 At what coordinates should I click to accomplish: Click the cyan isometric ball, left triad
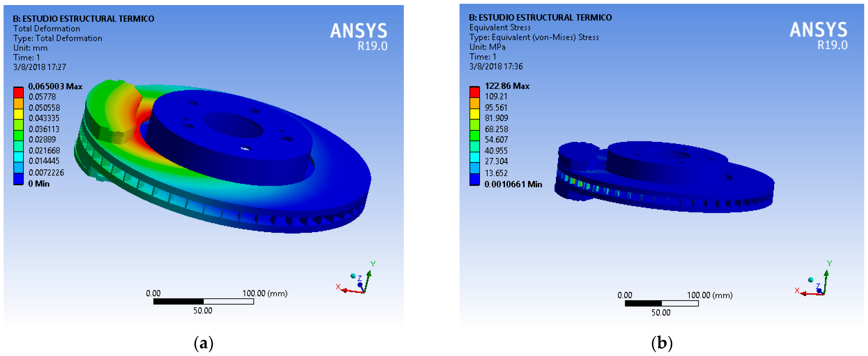tap(353, 276)
